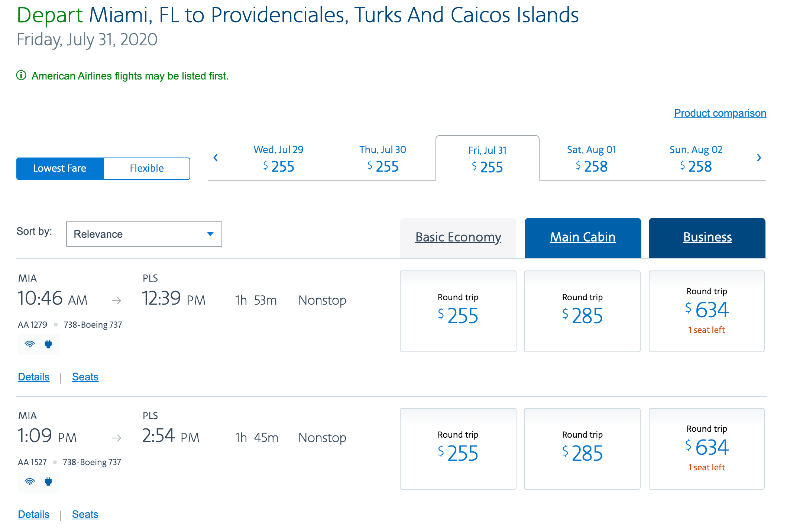Click the power outlet icon for AA 1279

pos(48,344)
